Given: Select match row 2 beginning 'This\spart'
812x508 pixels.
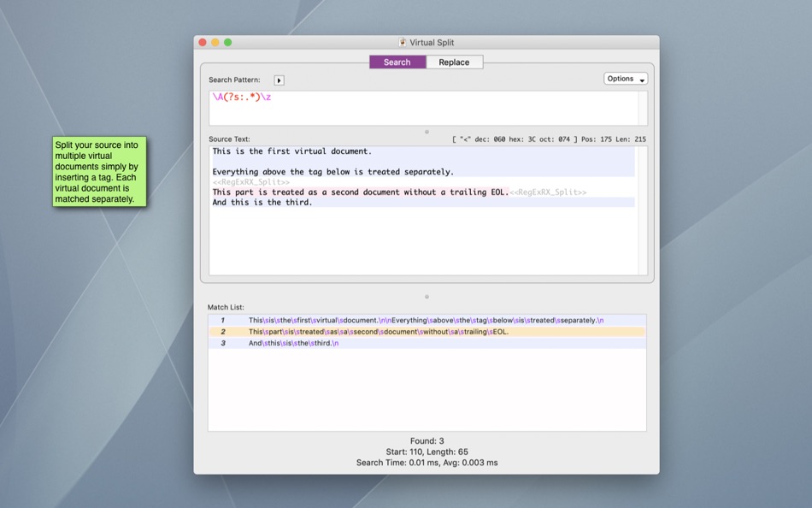Looking at the screenshot, I should pyautogui.click(x=427, y=332).
